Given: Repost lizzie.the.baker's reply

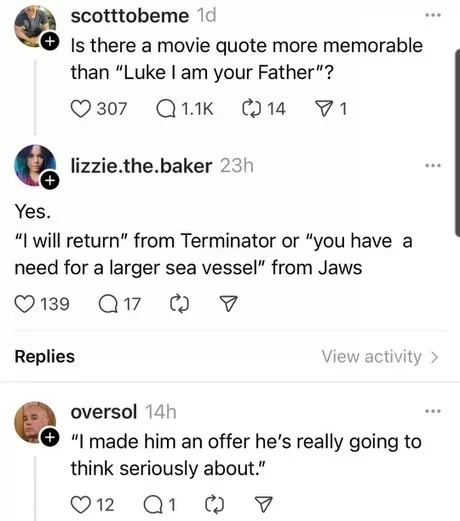Looking at the screenshot, I should coord(180,304).
